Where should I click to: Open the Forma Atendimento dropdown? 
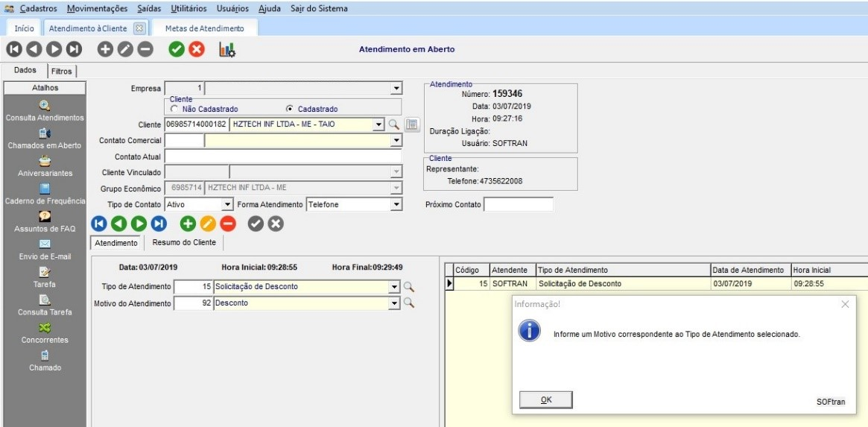click(x=396, y=204)
